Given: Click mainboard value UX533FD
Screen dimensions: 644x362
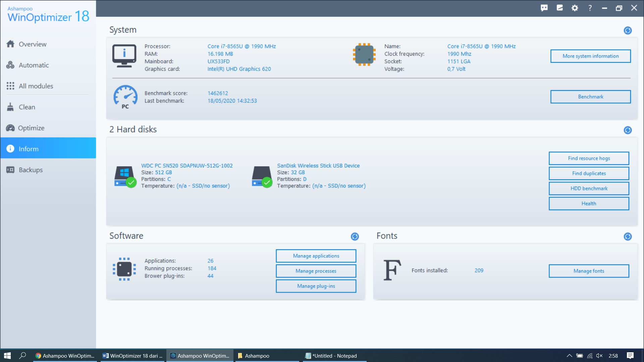Looking at the screenshot, I should point(218,61).
